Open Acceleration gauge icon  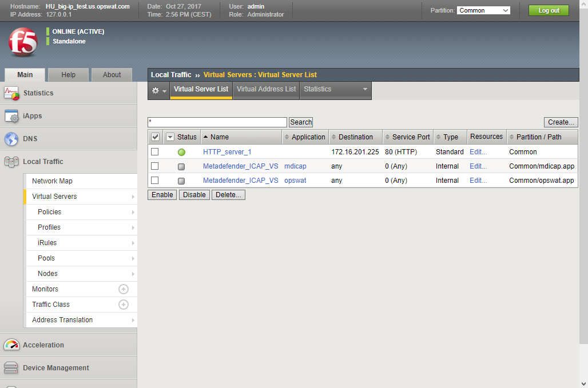pos(11,345)
